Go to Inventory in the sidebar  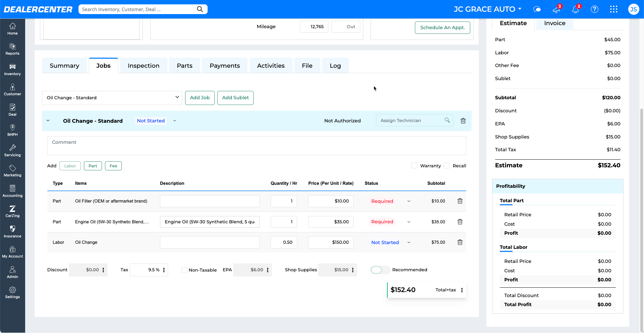(12, 69)
